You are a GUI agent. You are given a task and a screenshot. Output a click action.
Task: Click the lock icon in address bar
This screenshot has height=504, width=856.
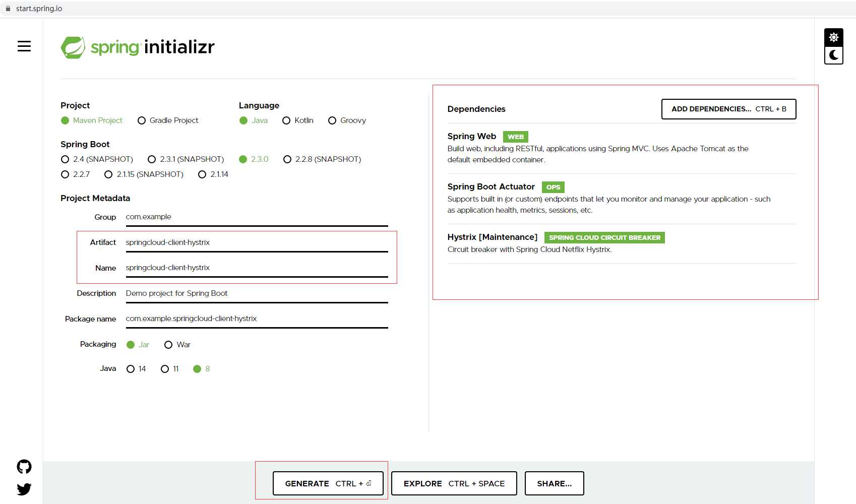8,9
